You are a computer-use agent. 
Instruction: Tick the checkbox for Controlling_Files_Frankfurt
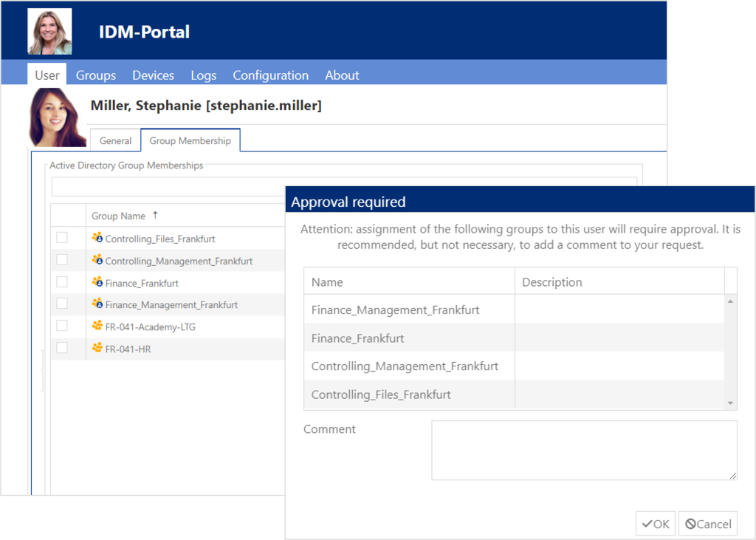62,237
